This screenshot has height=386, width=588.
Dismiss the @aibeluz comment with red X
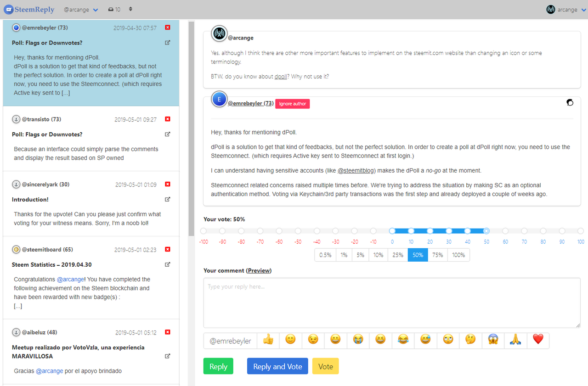(167, 332)
